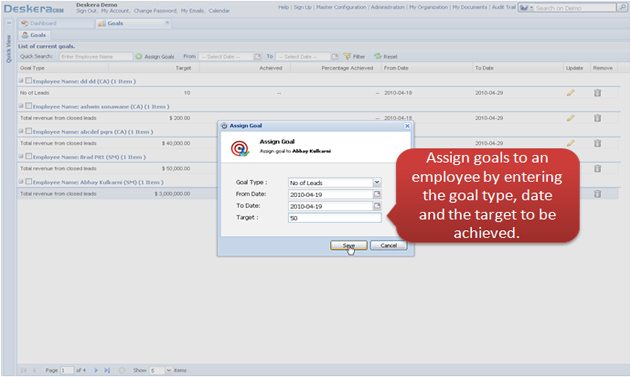The image size is (631, 377).
Task: Check the box for employee Brad Pitt
Action: pos(29,157)
